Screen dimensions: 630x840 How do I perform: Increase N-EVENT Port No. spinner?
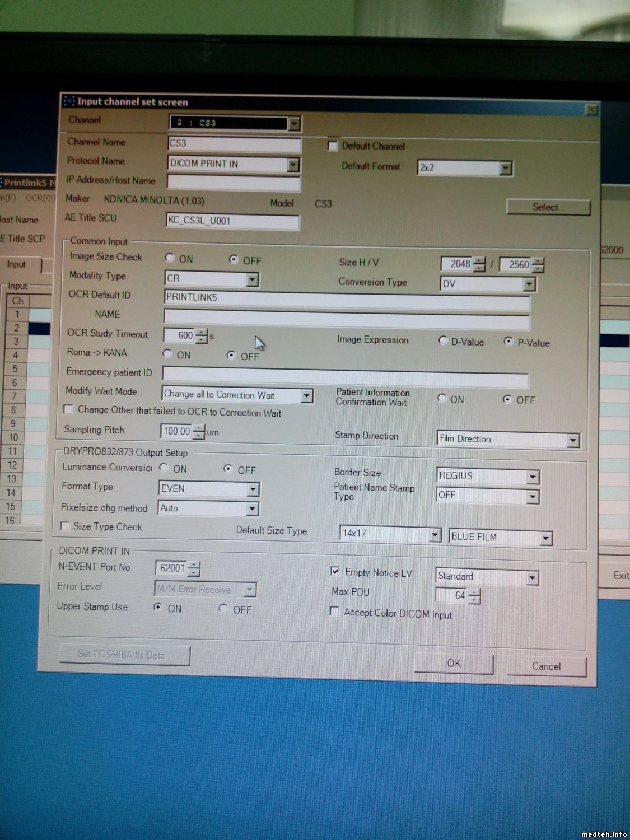coord(194,564)
